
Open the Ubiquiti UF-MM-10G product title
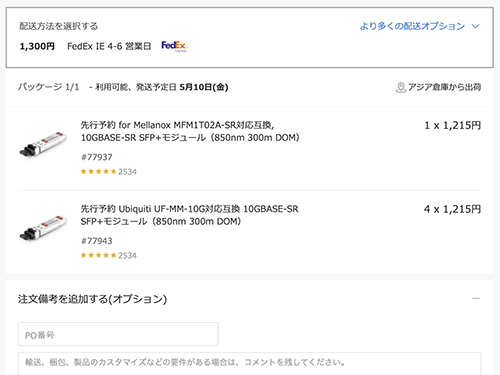tap(189, 215)
